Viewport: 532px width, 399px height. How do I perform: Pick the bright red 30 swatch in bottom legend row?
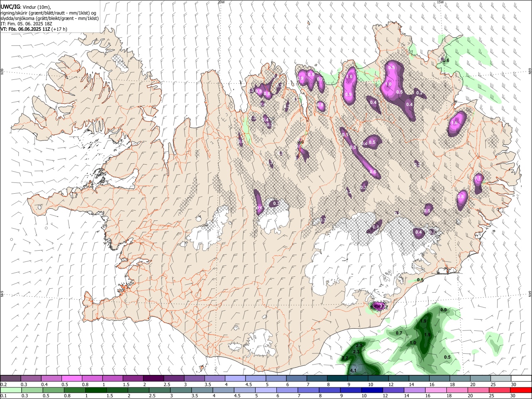point(521,390)
